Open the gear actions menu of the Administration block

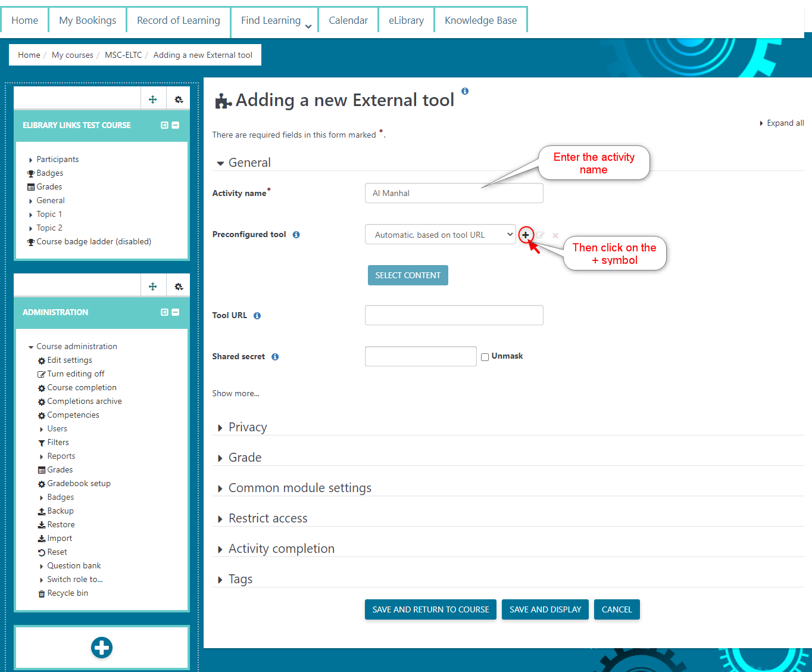(x=179, y=287)
